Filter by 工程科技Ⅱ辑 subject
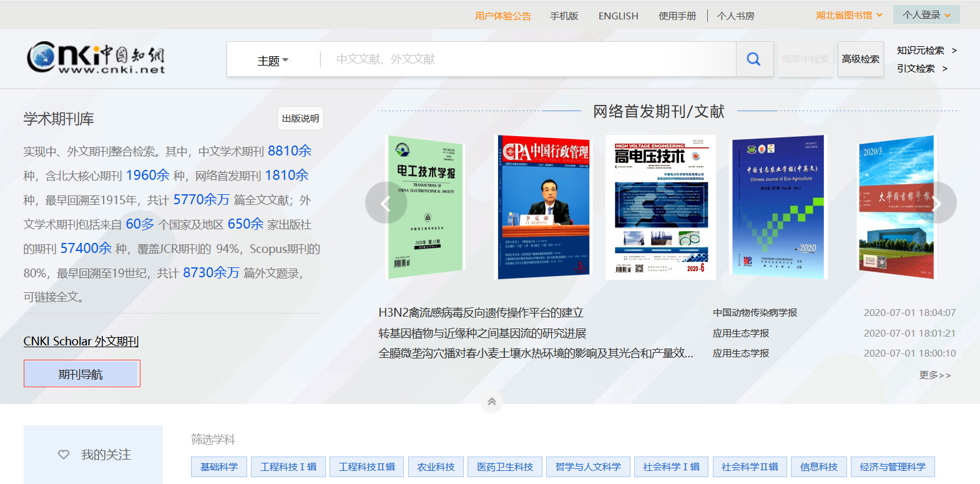Screen dimensions: 980x484 click(367, 467)
